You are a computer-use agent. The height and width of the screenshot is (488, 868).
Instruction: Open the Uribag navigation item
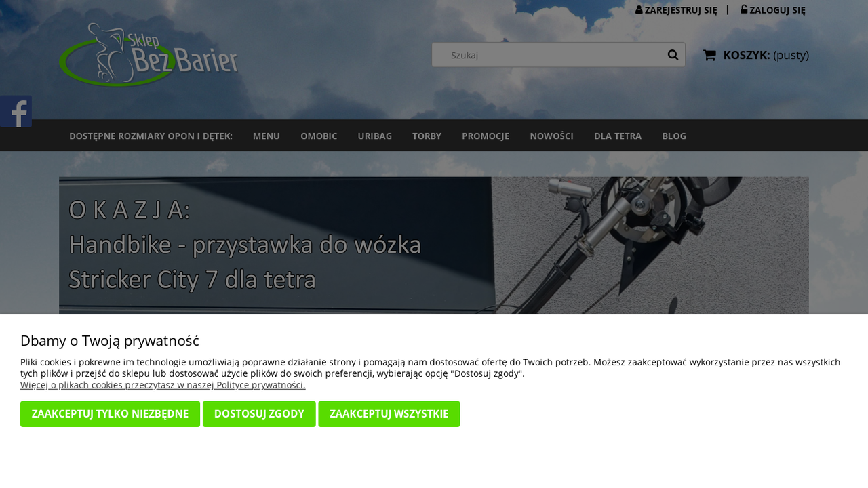[x=375, y=136]
